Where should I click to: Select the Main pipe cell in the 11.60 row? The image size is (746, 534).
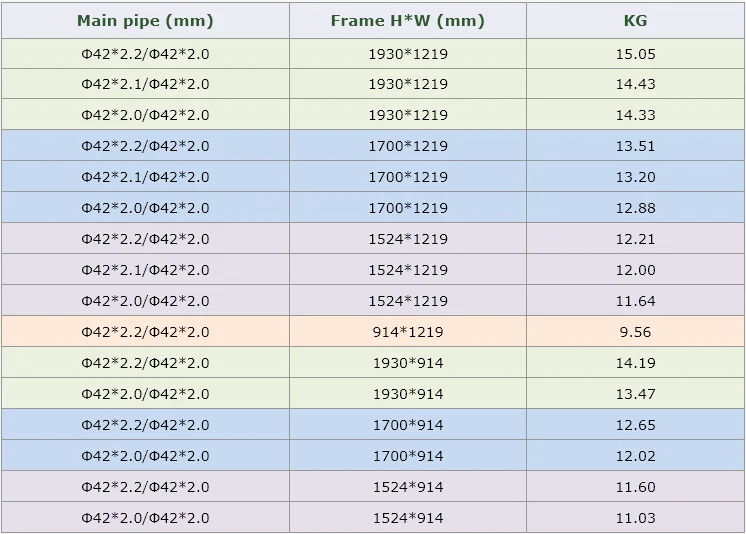(x=145, y=487)
